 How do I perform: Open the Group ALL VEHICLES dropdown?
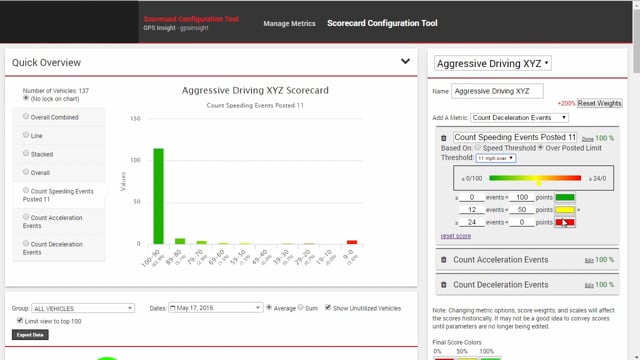click(83, 308)
